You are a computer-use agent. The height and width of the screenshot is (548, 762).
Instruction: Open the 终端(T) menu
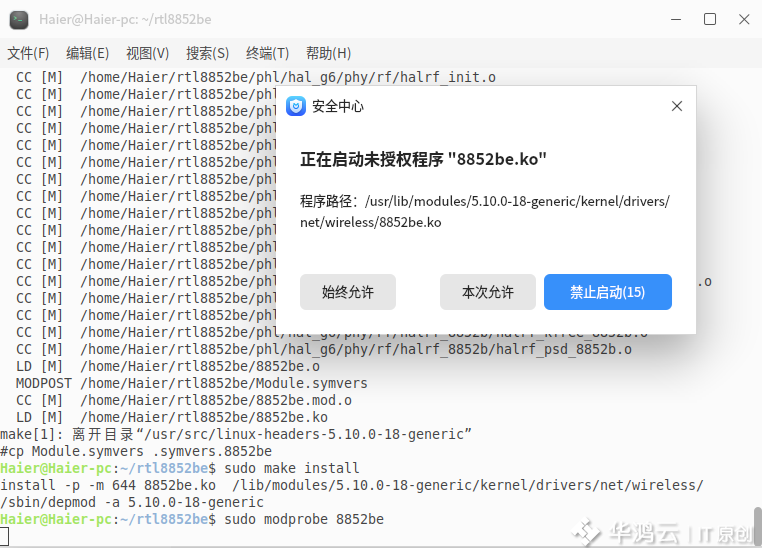[267, 53]
